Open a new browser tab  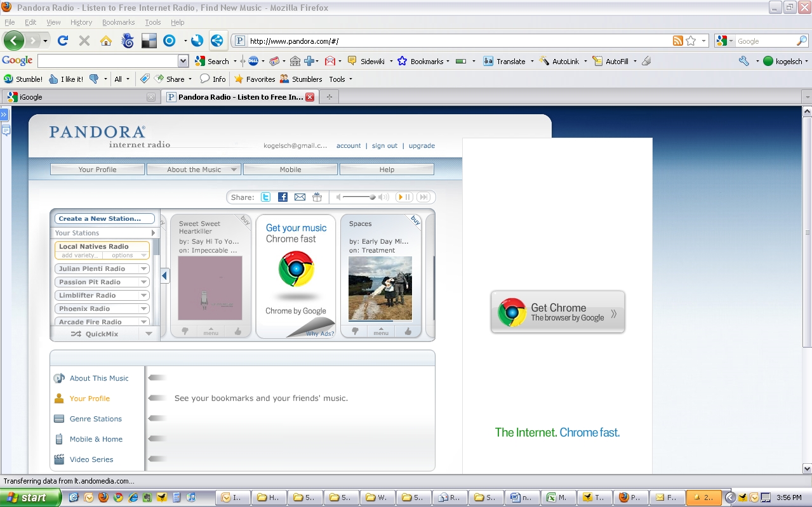coord(329,97)
